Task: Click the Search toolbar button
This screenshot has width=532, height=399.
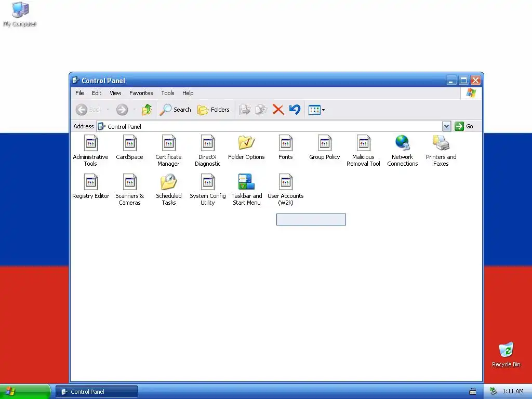Action: point(175,110)
